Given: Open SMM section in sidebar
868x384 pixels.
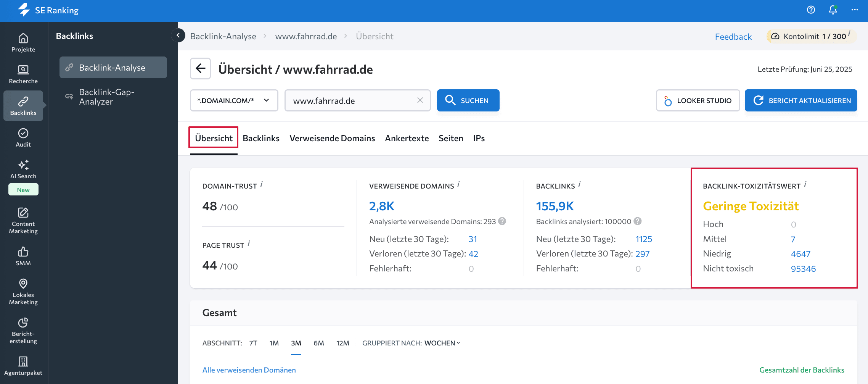Looking at the screenshot, I should (23, 257).
